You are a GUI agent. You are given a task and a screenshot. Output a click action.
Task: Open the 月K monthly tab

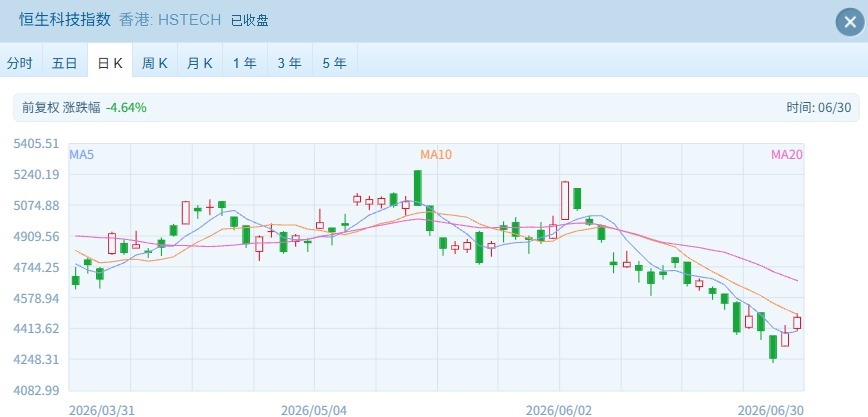point(200,63)
